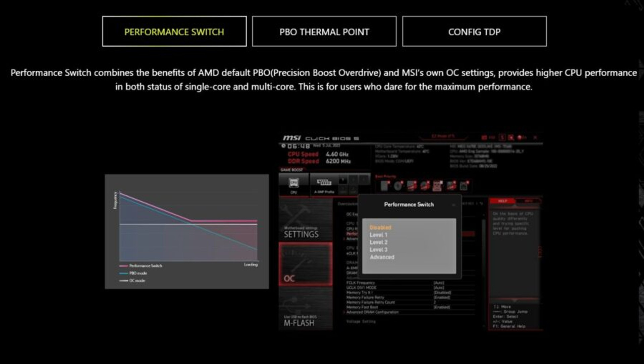Select the UCLK DIV1 MODE setting row
Screen dimensions: 644x364
410,288
